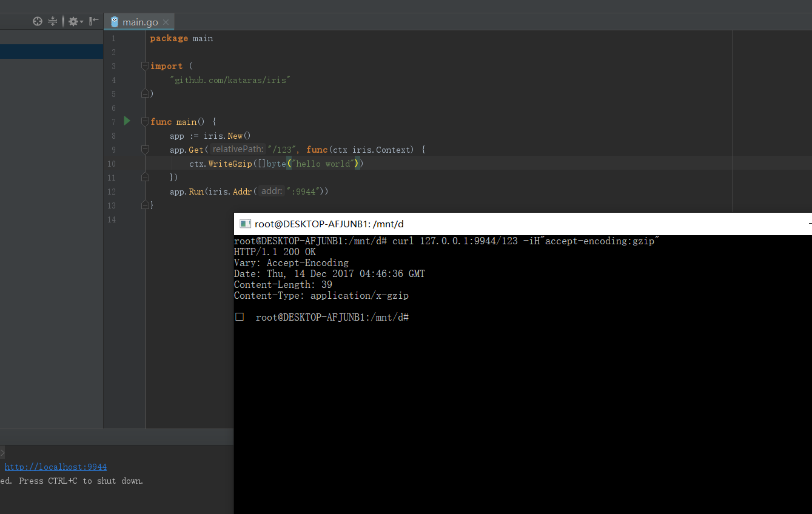
Task: Run main() using the green gutter arrow
Action: click(127, 121)
